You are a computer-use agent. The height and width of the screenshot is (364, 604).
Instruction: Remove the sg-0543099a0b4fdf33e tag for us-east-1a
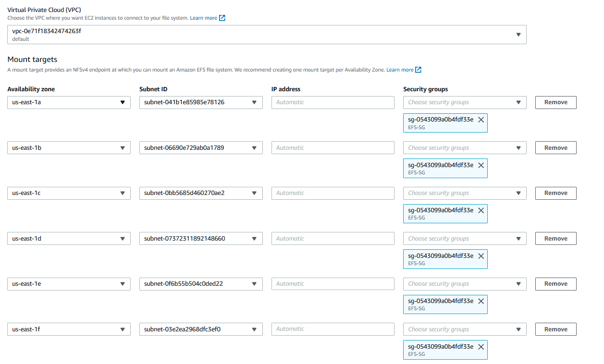pos(481,120)
